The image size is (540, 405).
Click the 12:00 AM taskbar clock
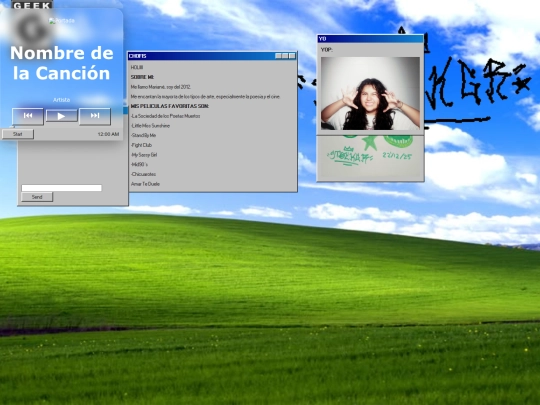108,134
